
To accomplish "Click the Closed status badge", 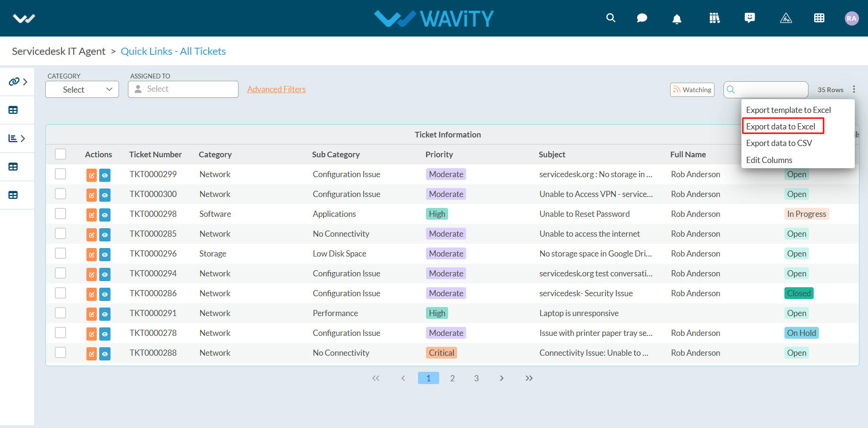I will (799, 293).
